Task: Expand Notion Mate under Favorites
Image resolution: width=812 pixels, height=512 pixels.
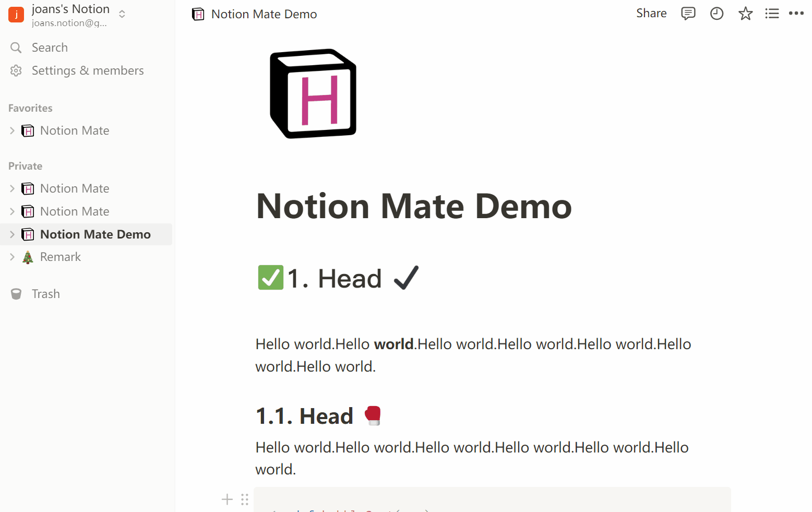Action: [x=12, y=130]
